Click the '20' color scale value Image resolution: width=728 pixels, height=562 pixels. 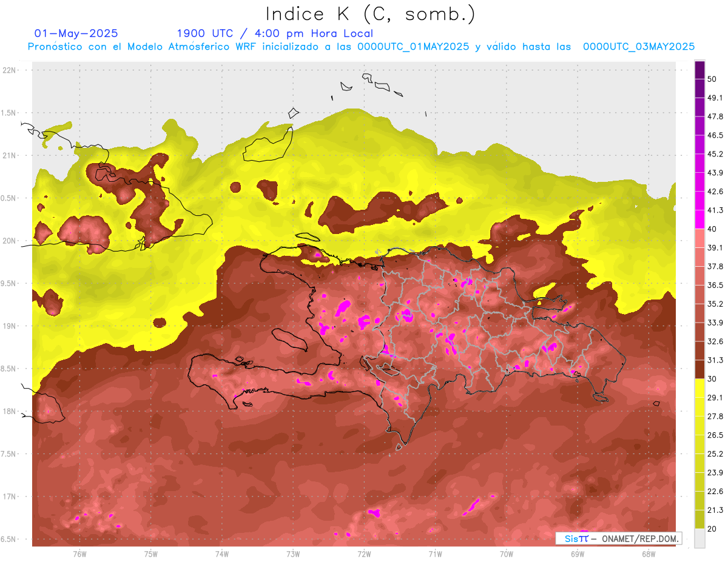[x=712, y=529]
